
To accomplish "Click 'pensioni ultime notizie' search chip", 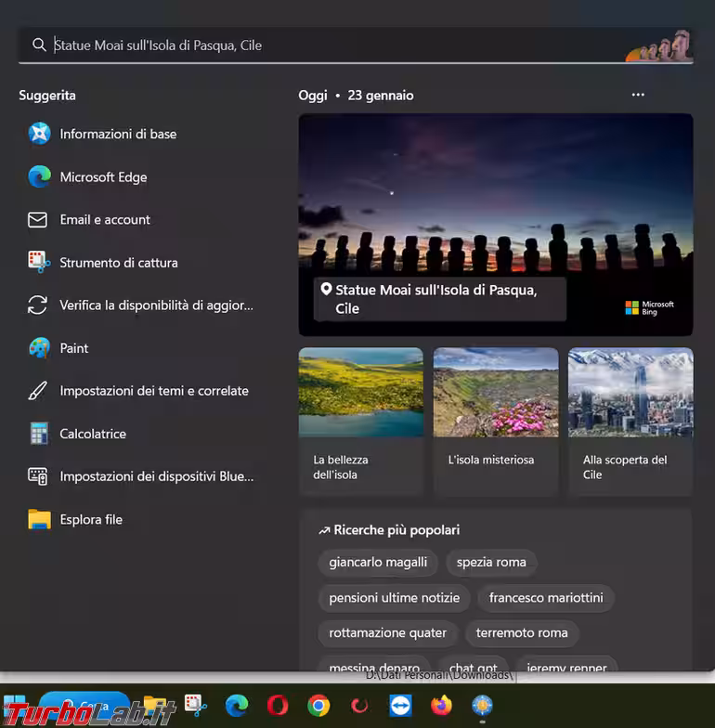I will (394, 598).
